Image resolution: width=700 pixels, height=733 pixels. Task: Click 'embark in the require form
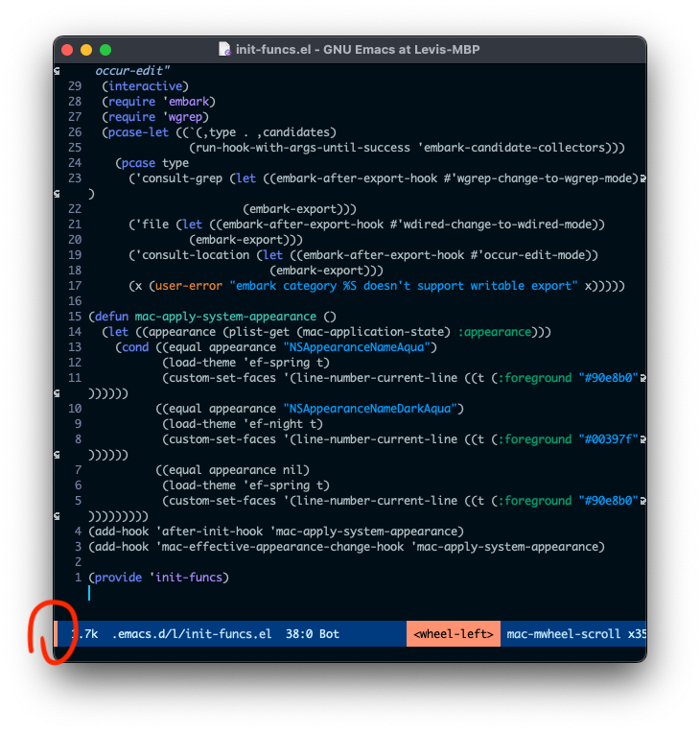point(185,102)
